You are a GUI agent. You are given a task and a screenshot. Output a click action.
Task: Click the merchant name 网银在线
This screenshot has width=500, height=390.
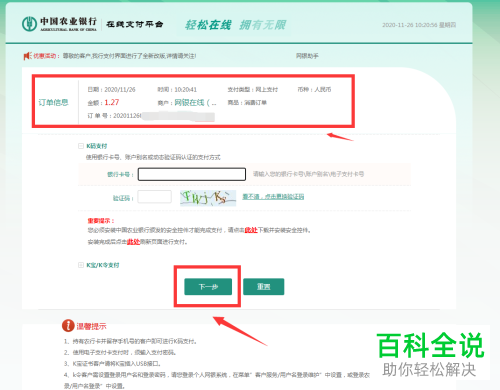click(189, 103)
